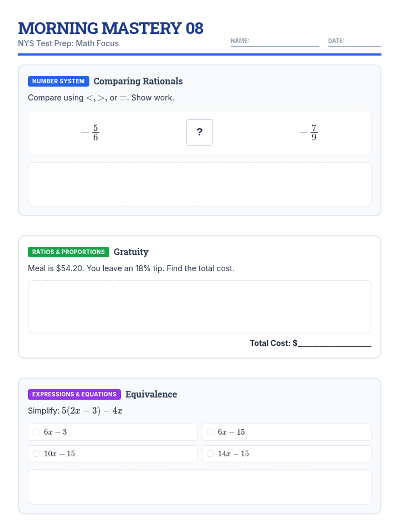Click the Gratuity problem work area
This screenshot has width=399, height=532.
pyautogui.click(x=199, y=306)
